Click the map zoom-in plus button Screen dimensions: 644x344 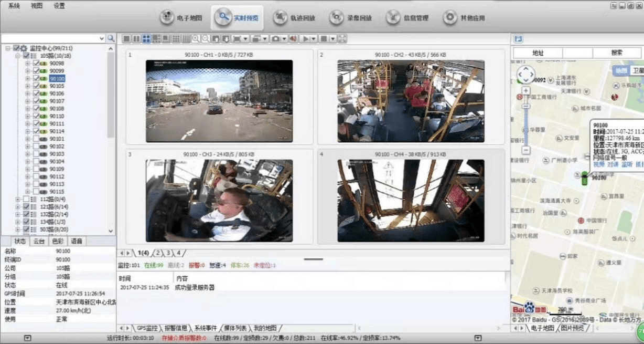point(525,91)
